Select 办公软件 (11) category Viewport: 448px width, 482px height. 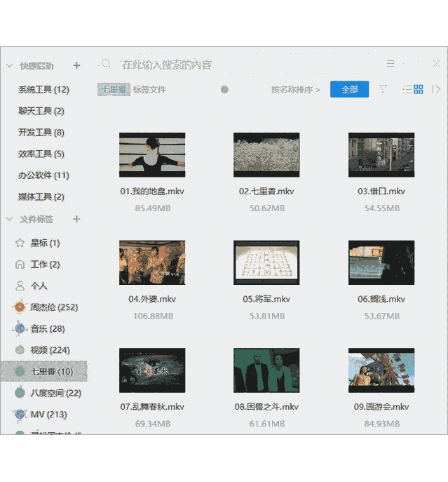point(43,175)
